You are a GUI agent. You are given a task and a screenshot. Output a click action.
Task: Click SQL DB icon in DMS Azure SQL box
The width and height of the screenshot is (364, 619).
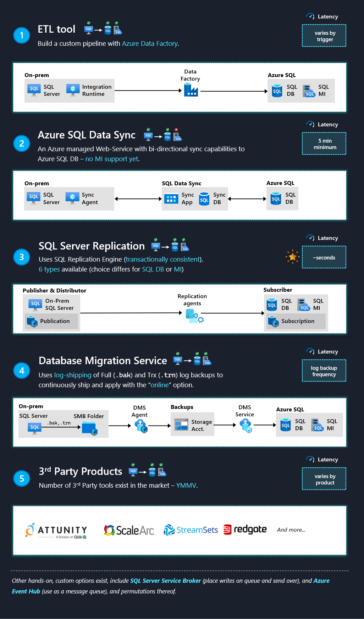(286, 425)
